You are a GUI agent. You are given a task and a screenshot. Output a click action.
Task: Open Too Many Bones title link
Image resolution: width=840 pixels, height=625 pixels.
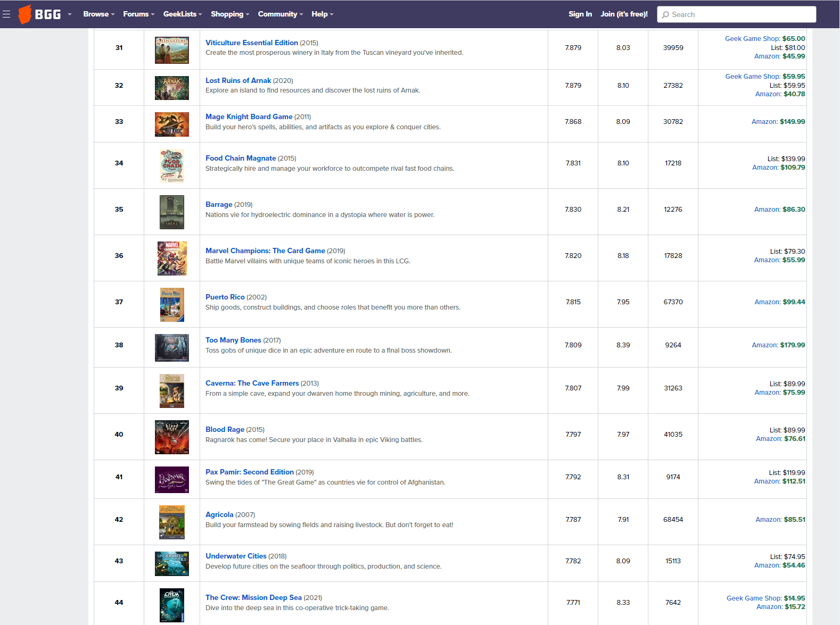233,340
